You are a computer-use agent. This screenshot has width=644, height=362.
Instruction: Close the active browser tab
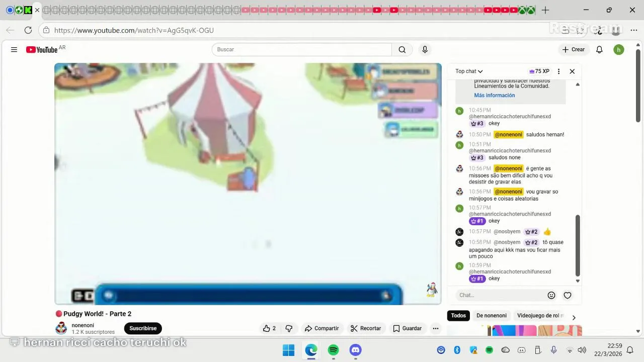[x=37, y=10]
